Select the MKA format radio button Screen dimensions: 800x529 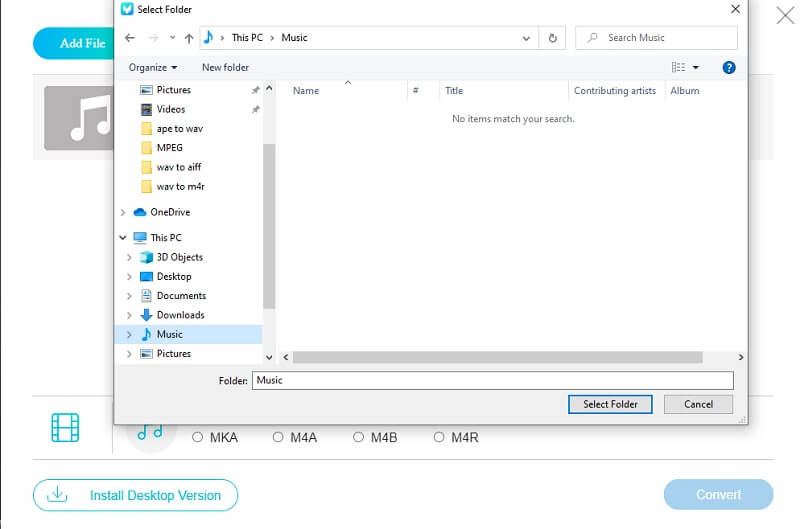198,437
